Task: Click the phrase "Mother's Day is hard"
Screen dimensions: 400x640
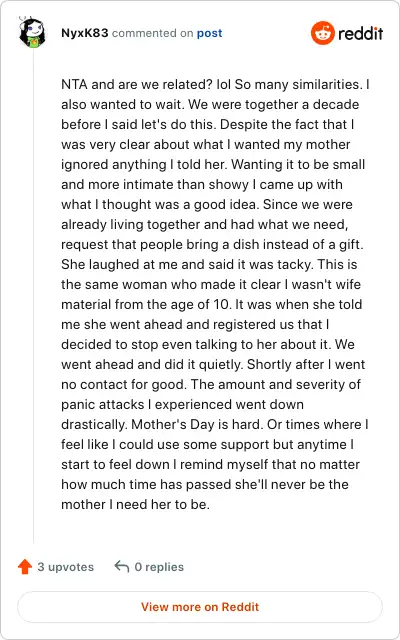Action: click(x=196, y=424)
